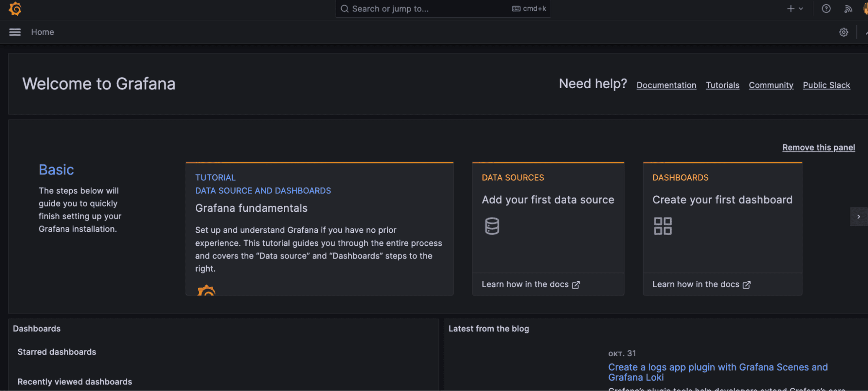Click the database icon on Add your first data source
This screenshot has height=391, width=868.
492,226
